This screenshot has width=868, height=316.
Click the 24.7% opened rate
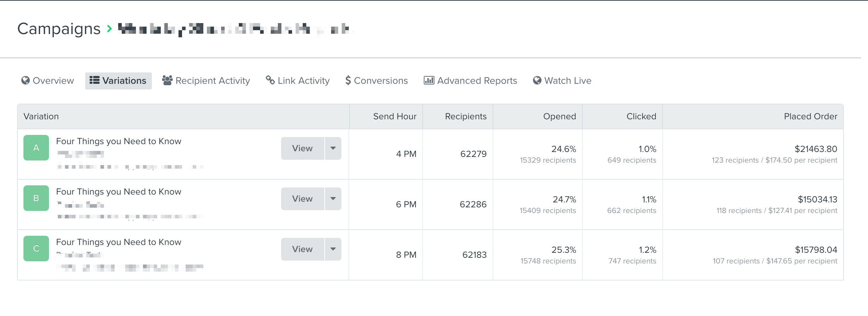tap(564, 200)
